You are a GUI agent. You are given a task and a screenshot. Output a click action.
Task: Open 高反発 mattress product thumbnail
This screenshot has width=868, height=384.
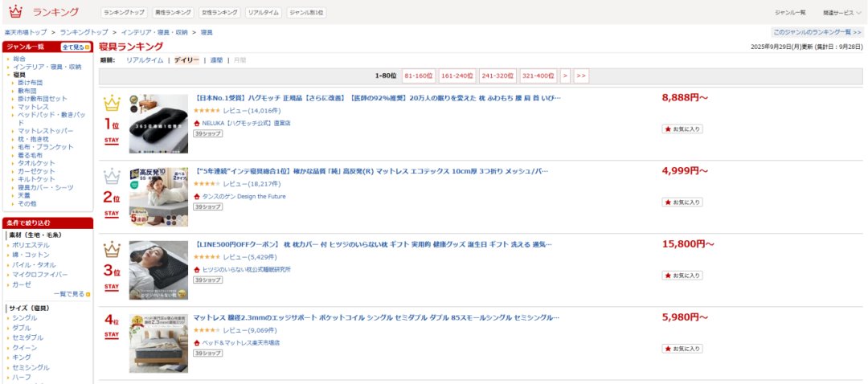(x=158, y=197)
